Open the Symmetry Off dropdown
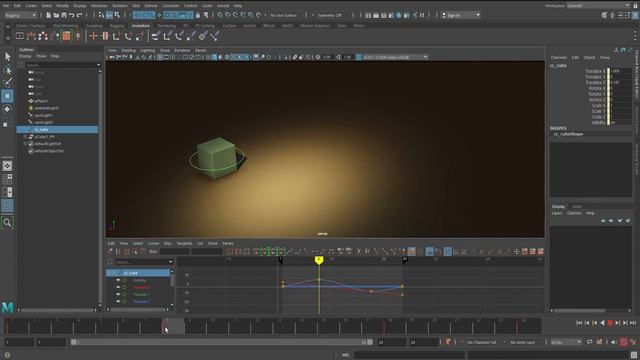Image resolution: width=640 pixels, height=360 pixels. pos(329,15)
